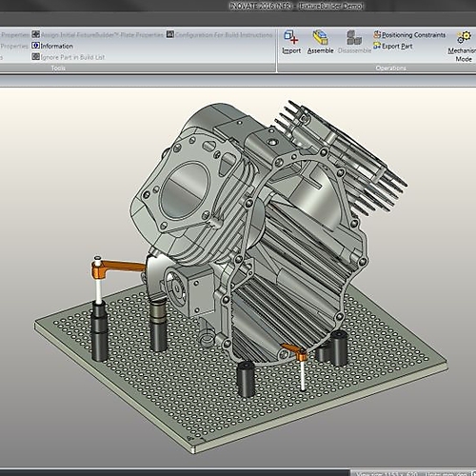Click the Tools ribbon group label
The image size is (476, 476).
pos(58,68)
